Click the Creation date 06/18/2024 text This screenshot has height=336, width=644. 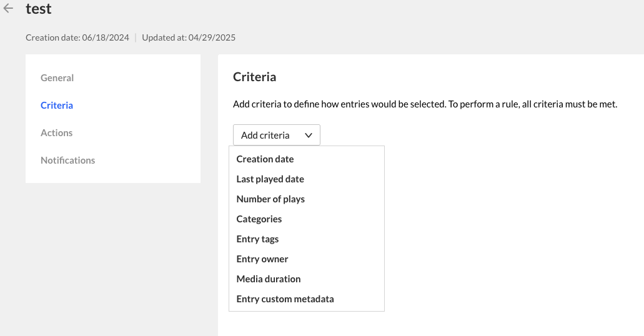(x=77, y=37)
